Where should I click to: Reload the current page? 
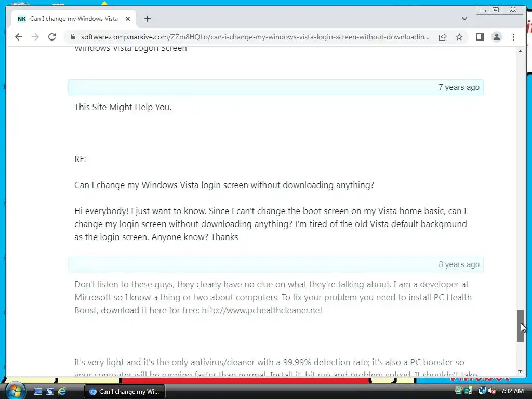coord(52,37)
